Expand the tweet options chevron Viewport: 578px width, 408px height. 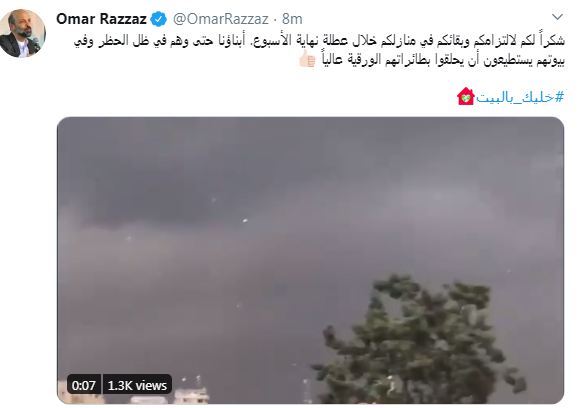coord(557,17)
